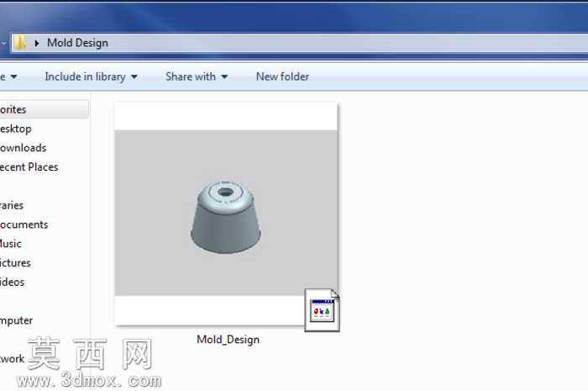
Task: Open Desktop in the sidebar
Action: (16, 129)
